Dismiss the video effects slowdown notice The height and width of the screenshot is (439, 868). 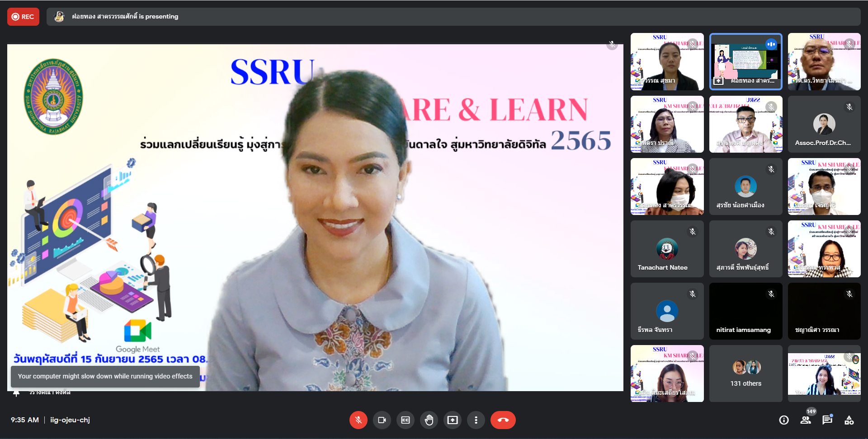click(x=105, y=376)
